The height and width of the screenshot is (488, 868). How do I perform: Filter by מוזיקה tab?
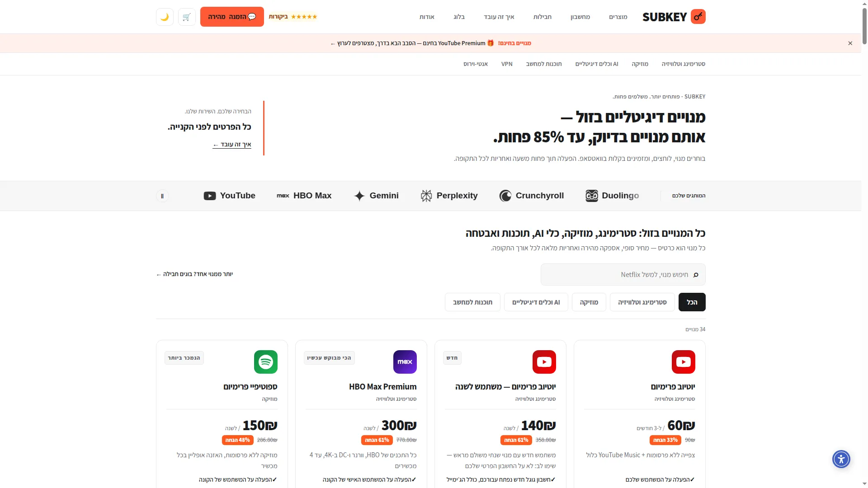(589, 302)
